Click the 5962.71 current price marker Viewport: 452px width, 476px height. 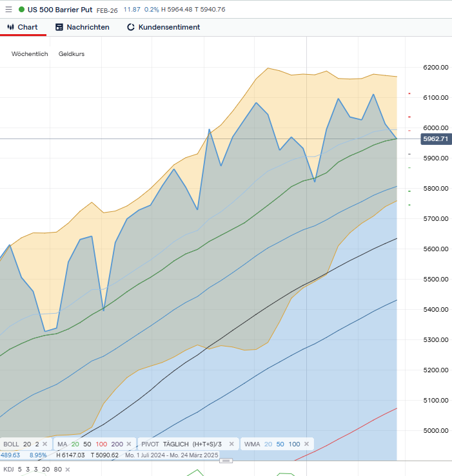[435, 138]
